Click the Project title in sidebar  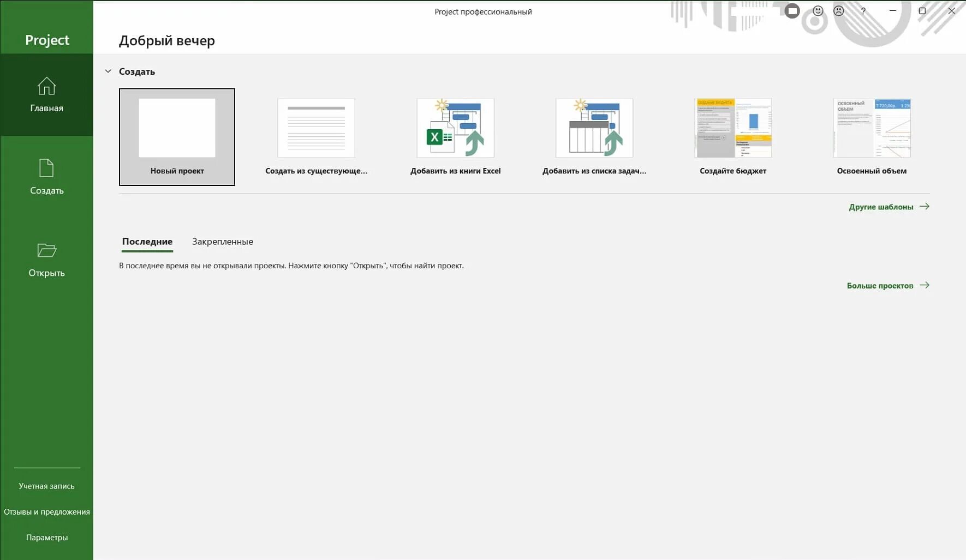click(47, 40)
